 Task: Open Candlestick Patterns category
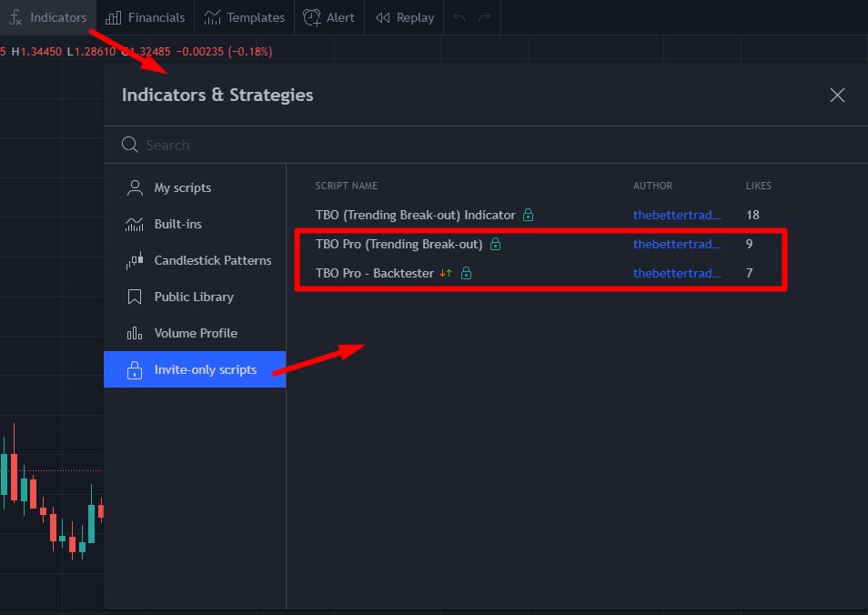click(212, 260)
